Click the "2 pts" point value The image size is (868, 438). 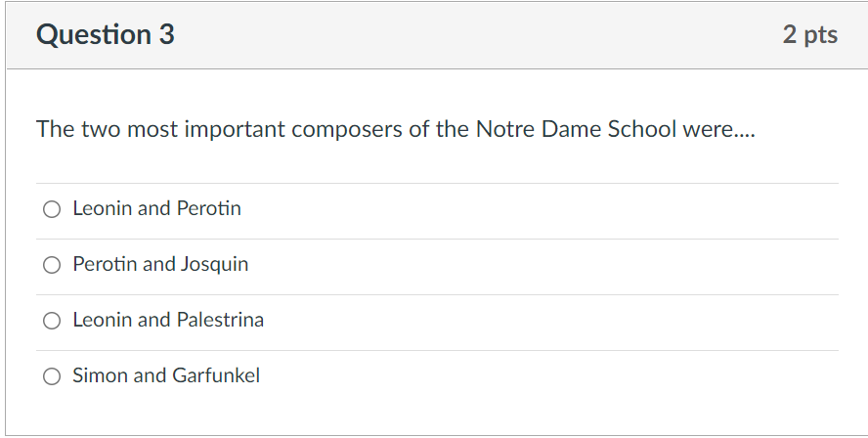coord(809,35)
